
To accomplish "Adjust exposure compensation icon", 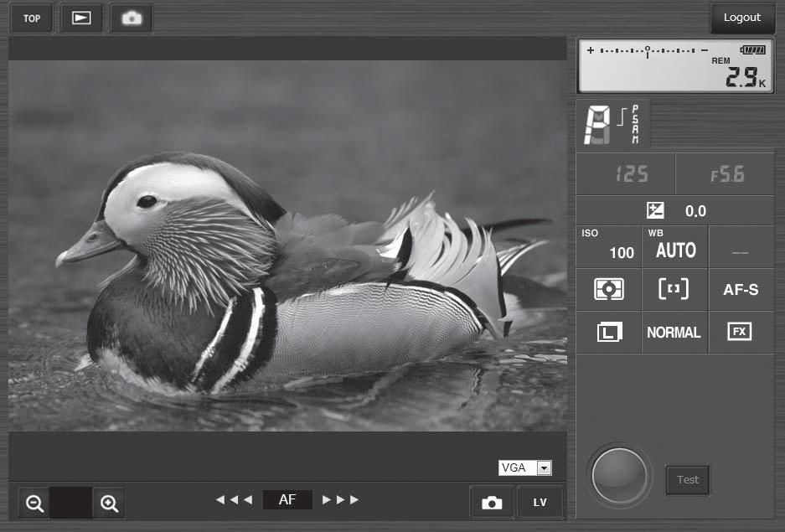I will coord(655,210).
